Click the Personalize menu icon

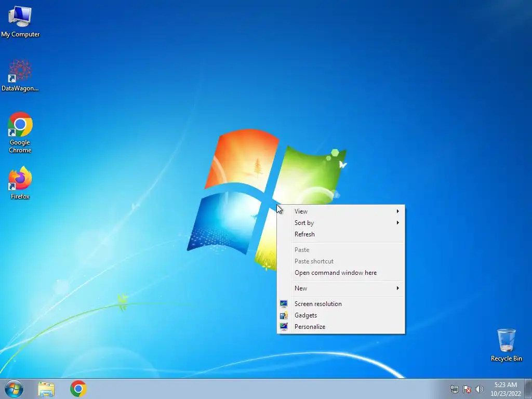[x=284, y=327]
